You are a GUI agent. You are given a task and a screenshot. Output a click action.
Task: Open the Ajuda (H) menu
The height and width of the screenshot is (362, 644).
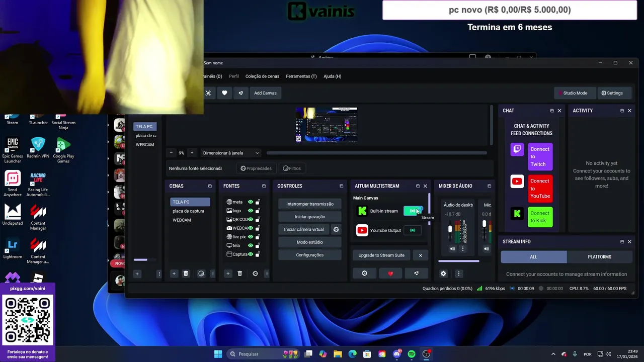332,76
